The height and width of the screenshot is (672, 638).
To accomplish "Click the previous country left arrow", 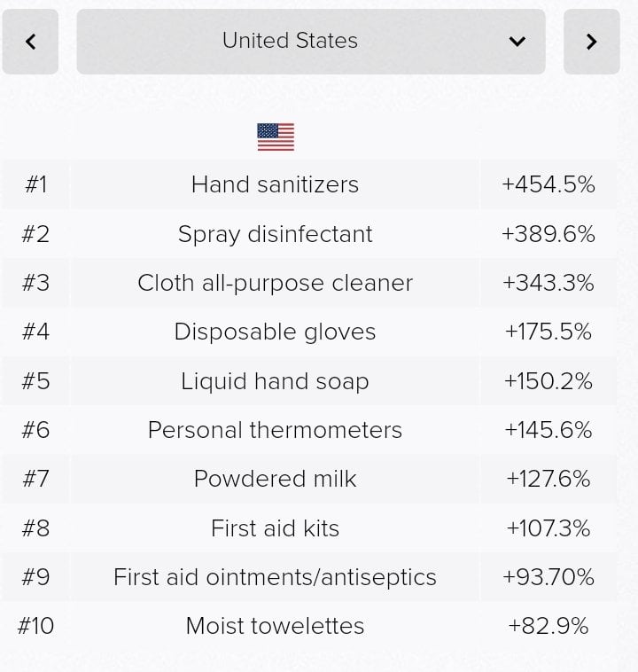I will 30,42.
